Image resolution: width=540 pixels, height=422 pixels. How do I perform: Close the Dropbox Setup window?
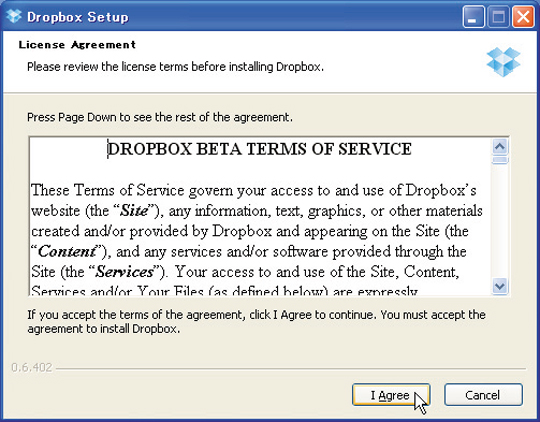[523, 17]
